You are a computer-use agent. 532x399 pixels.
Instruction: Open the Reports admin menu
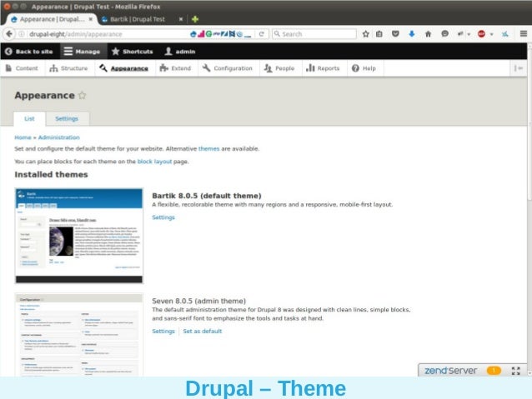(x=323, y=68)
